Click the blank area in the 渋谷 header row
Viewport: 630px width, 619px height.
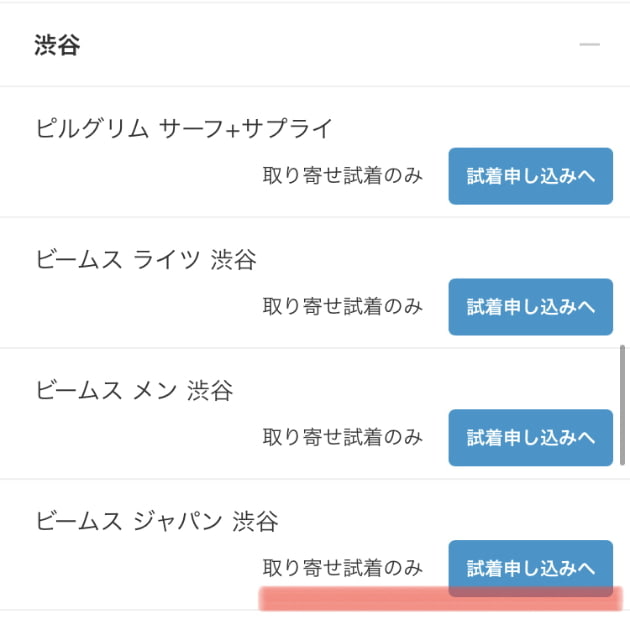point(321,44)
